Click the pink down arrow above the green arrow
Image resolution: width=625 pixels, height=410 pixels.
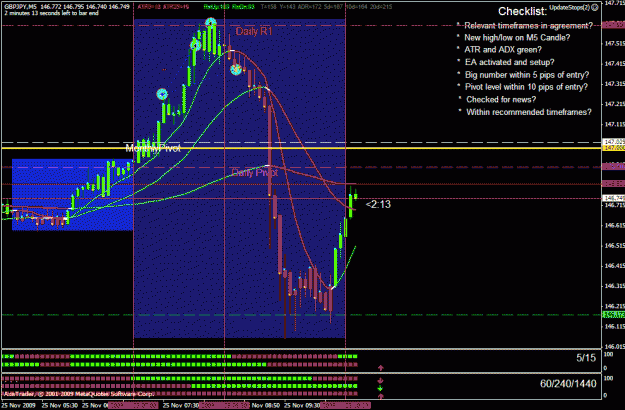pos(380,381)
